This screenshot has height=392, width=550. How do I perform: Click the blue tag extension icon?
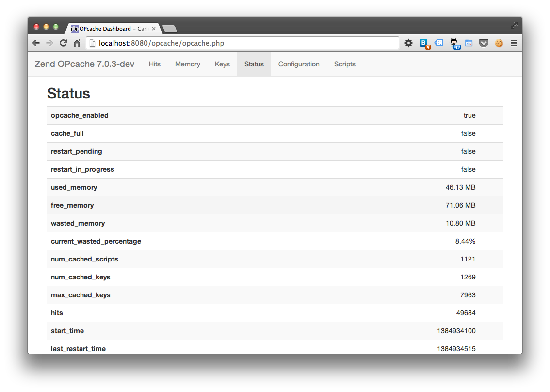click(x=439, y=43)
